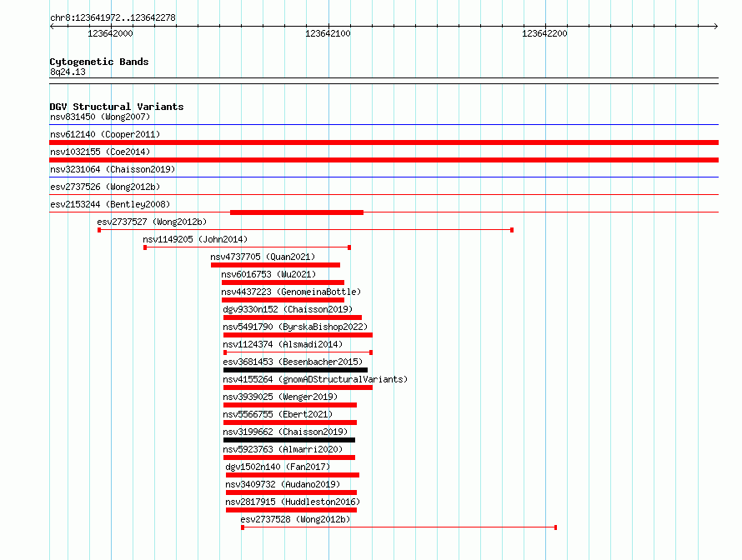The image size is (742, 560).
Task: Click the red line under esv2737528
Action: tap(399, 527)
